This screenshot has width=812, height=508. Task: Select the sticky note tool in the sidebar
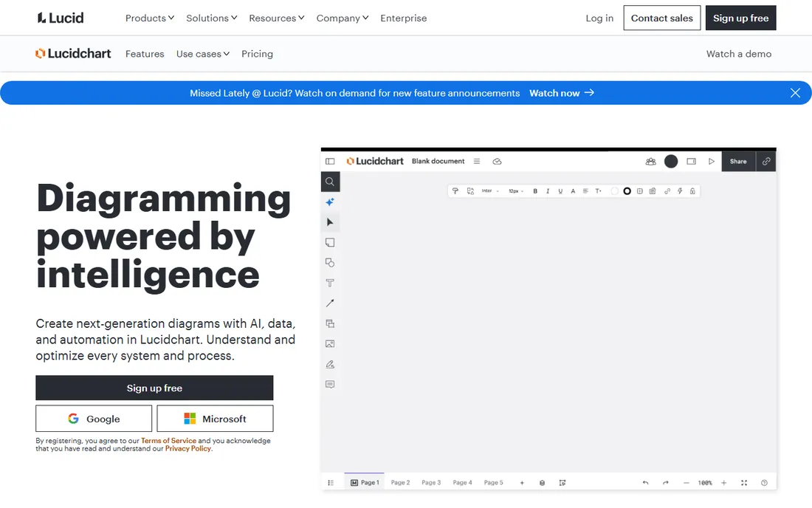(330, 242)
